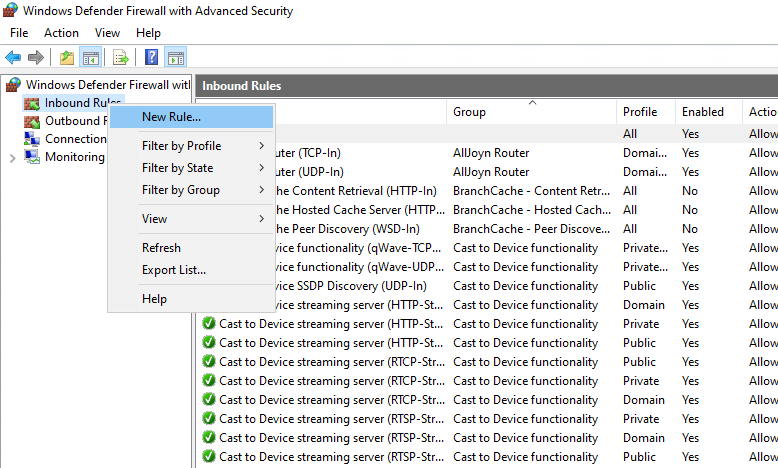Select the SSDP Discovery (UDP-In) rule

pyautogui.click(x=486, y=286)
